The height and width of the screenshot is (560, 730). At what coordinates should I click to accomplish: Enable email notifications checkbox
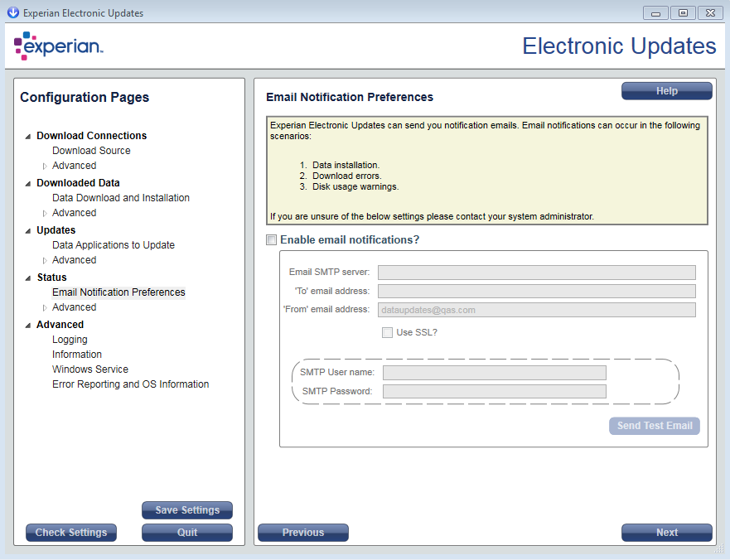pyautogui.click(x=271, y=240)
